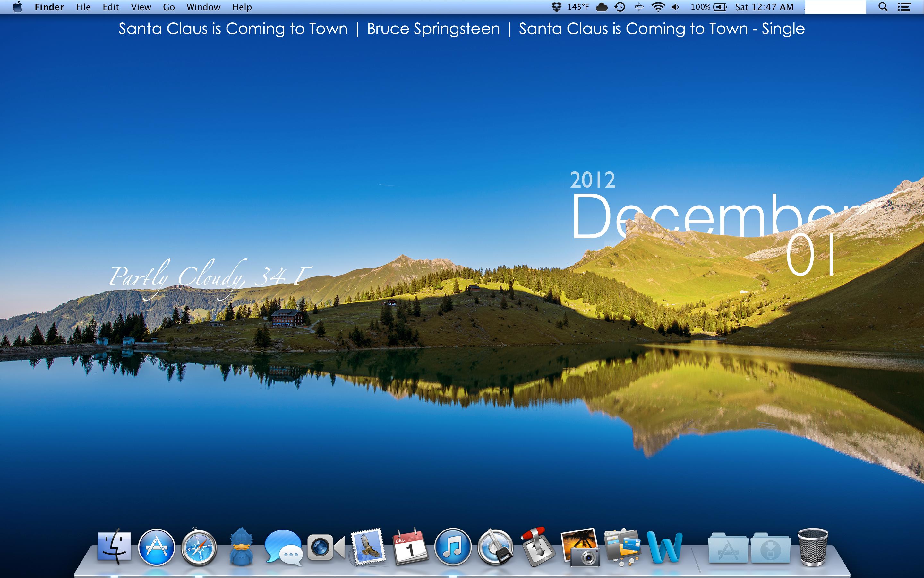The image size is (924, 578).
Task: Open the File menu
Action: click(x=83, y=7)
